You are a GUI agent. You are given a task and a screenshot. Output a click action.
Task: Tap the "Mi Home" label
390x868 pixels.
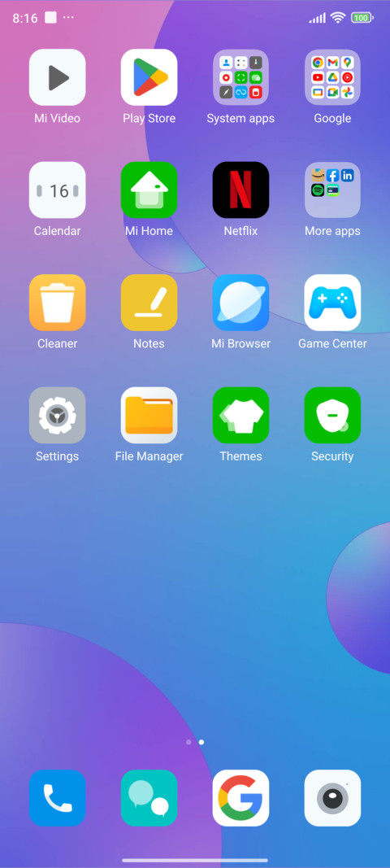pos(149,231)
